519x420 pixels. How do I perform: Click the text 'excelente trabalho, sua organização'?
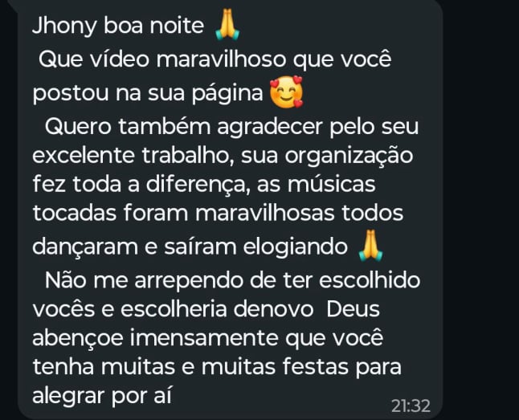tap(223, 157)
